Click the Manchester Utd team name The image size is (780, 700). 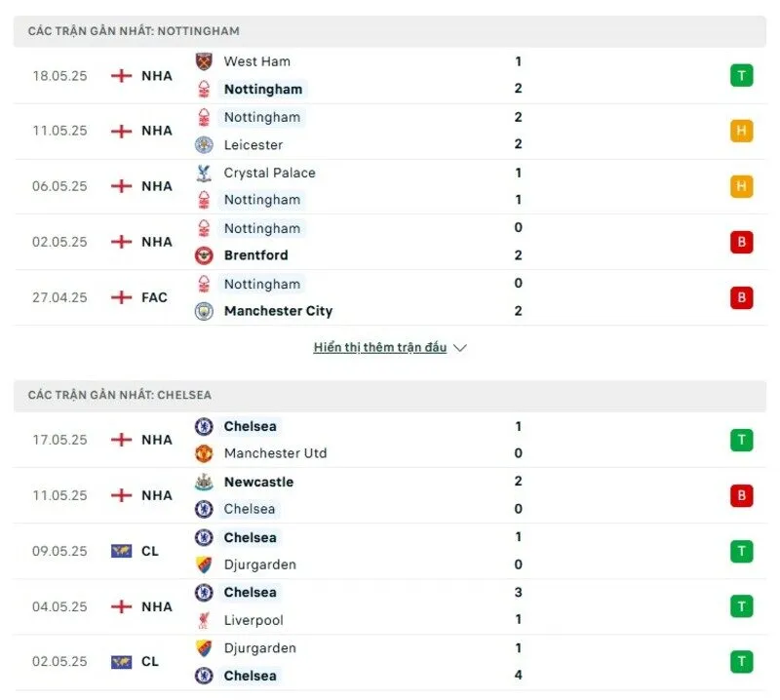point(276,453)
